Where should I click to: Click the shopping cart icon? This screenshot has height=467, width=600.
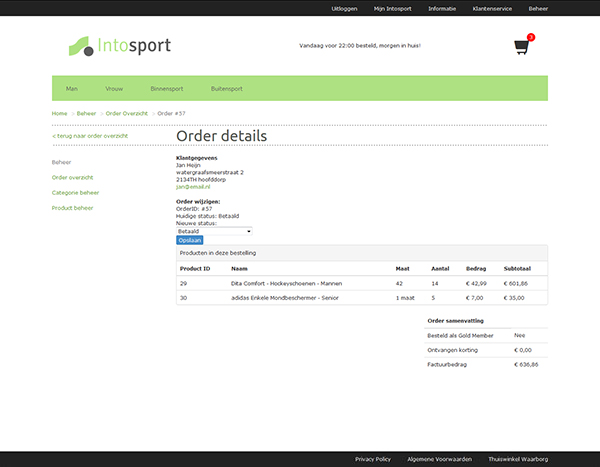pyautogui.click(x=522, y=46)
